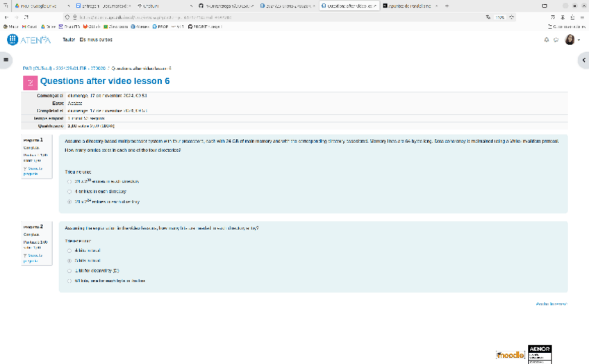Open 'Els meus cursos' in top navigation
The width and height of the screenshot is (589, 364).
pos(96,40)
